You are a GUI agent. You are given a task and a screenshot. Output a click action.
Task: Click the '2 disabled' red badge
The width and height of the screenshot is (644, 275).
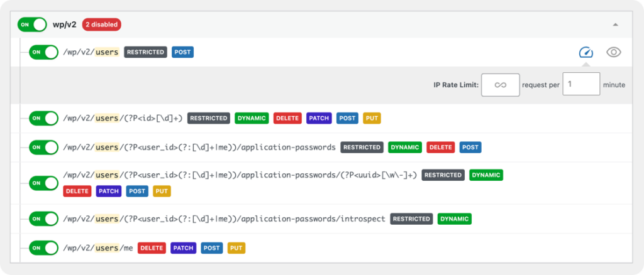click(x=101, y=24)
